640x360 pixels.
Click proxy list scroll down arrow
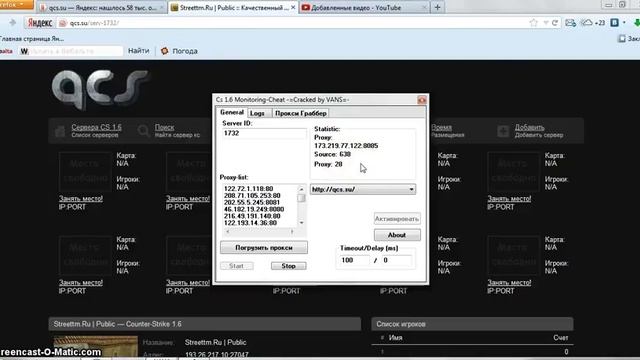[x=301, y=223]
